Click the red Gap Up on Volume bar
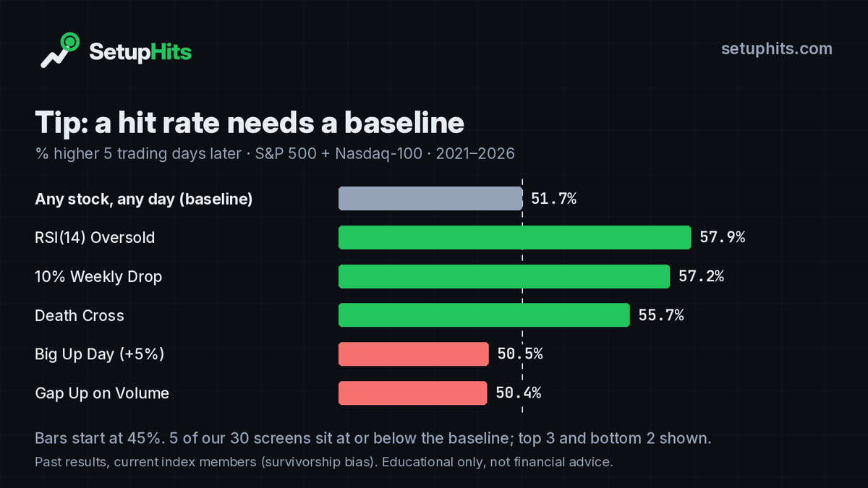868x488 pixels. [x=412, y=393]
